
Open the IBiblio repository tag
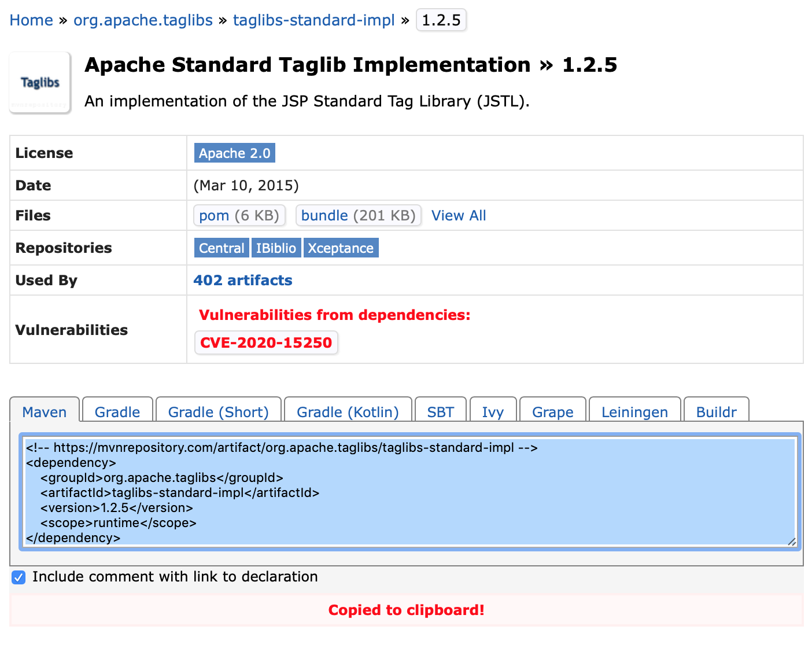tap(276, 248)
